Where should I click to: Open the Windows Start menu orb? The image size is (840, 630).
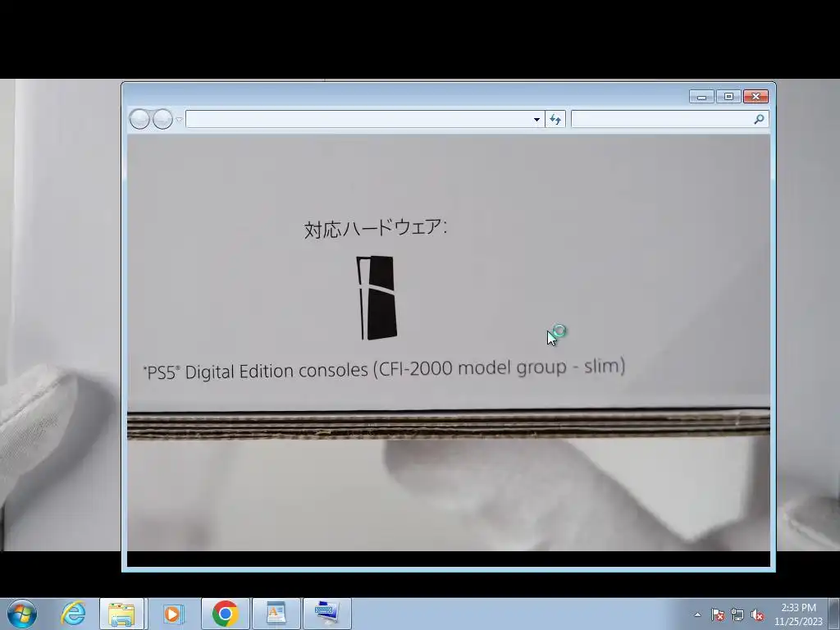(22, 614)
